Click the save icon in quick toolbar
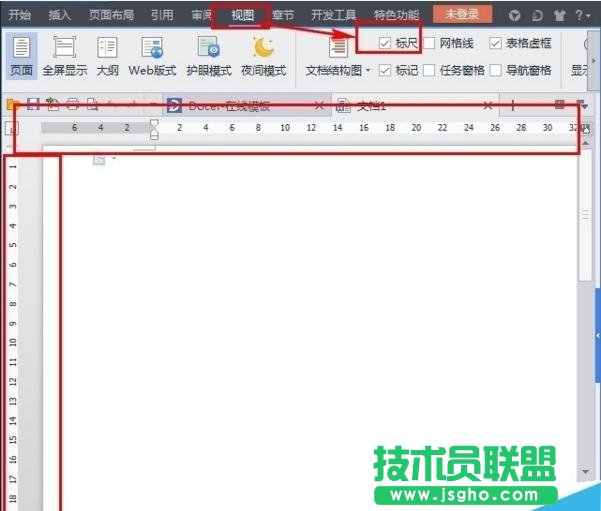601x511 pixels. pyautogui.click(x=32, y=105)
